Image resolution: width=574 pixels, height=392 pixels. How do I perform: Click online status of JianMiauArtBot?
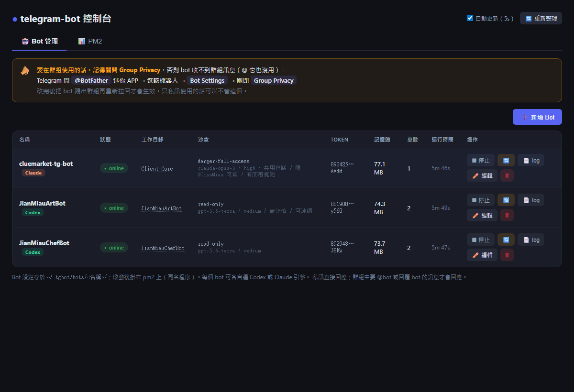pos(114,208)
